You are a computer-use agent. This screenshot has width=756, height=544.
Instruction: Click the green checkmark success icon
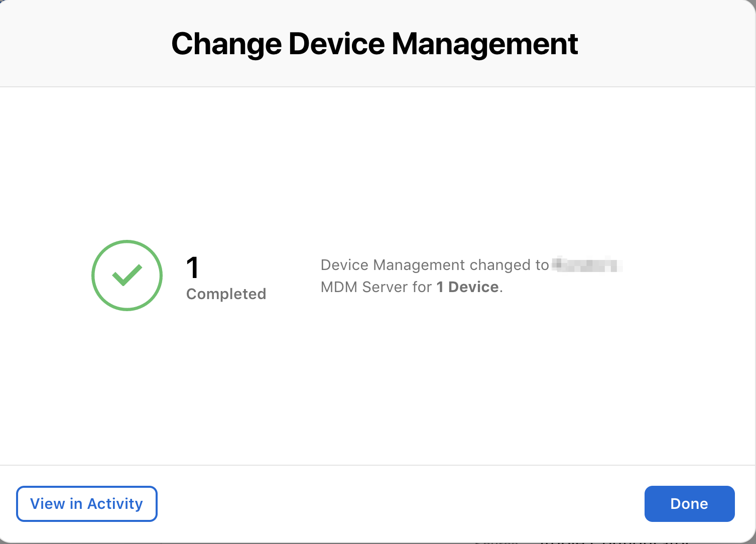pyautogui.click(x=127, y=276)
